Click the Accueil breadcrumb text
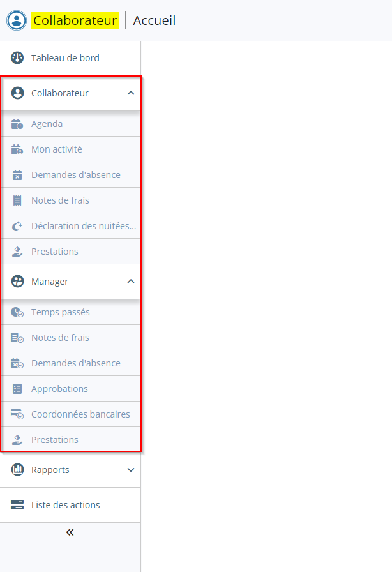Viewport: 392px width, 572px height. point(155,20)
